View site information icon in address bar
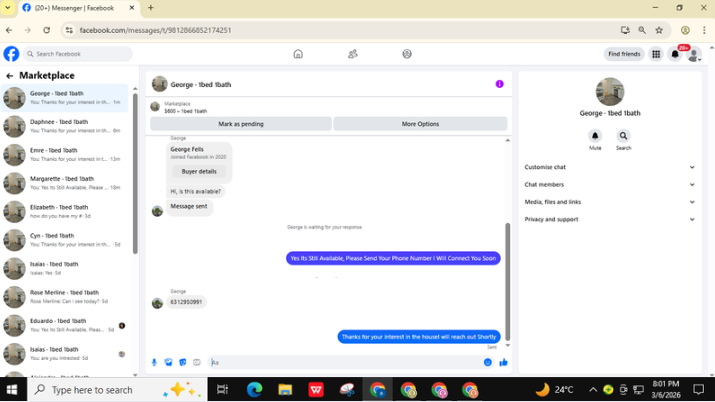This screenshot has width=715, height=402. click(69, 30)
